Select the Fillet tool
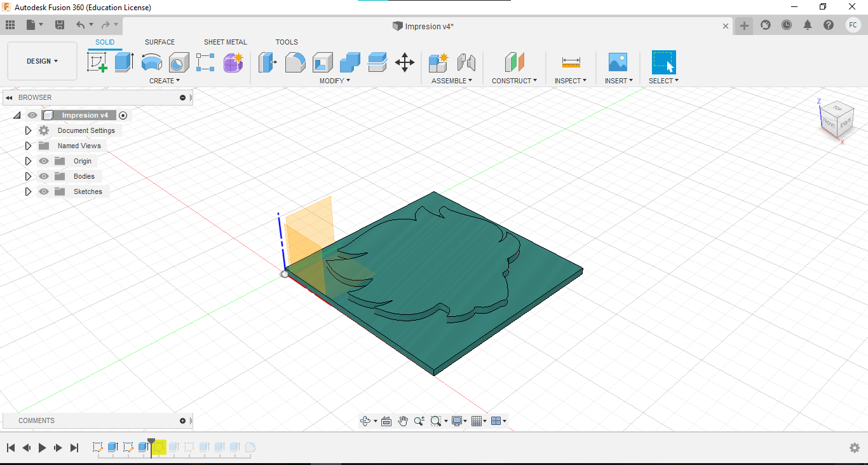The width and height of the screenshot is (868, 465). tap(295, 62)
